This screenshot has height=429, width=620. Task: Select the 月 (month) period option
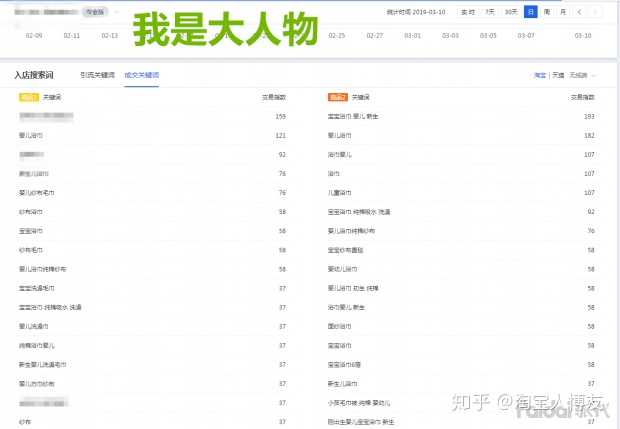click(562, 12)
